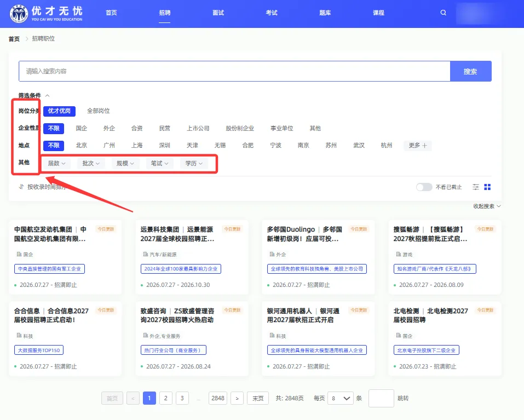
Task: Expand 更多 locations
Action: pyautogui.click(x=418, y=145)
